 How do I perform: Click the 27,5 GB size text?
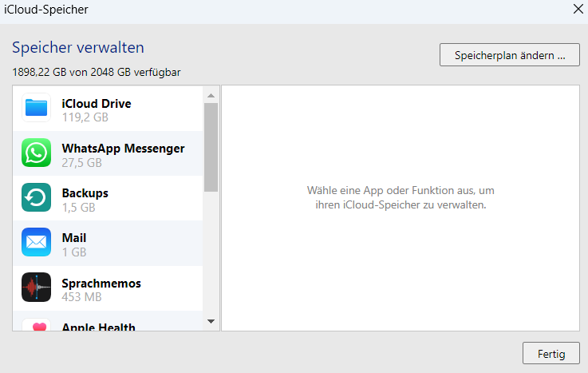point(81,163)
